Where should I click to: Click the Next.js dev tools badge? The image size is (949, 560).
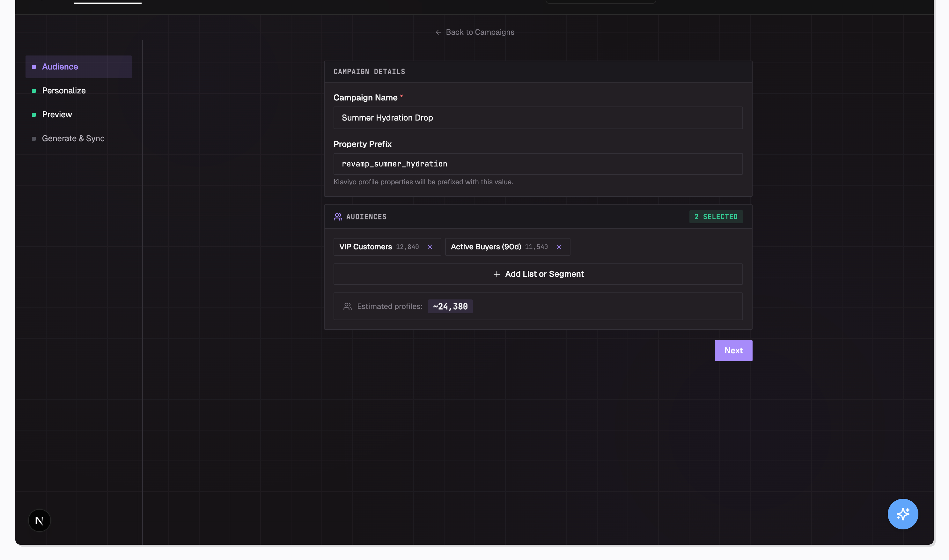pyautogui.click(x=39, y=520)
